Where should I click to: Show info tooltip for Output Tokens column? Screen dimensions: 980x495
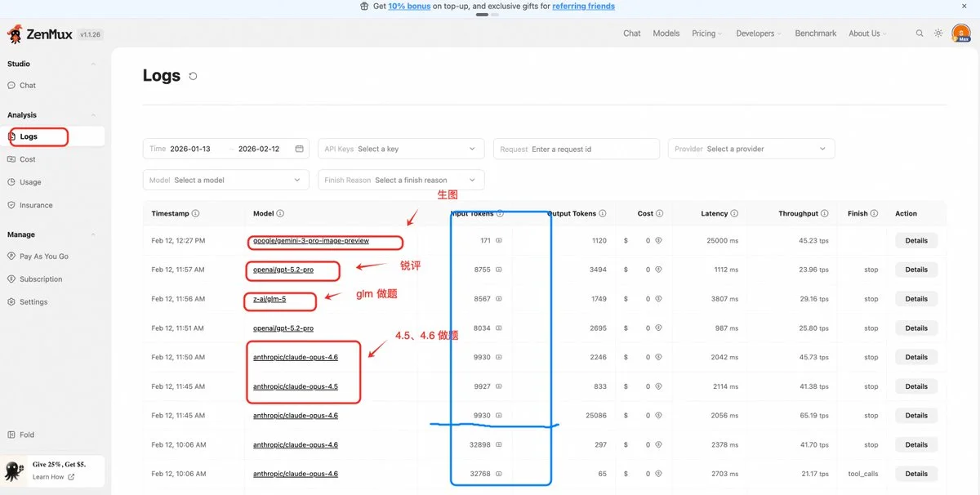603,214
